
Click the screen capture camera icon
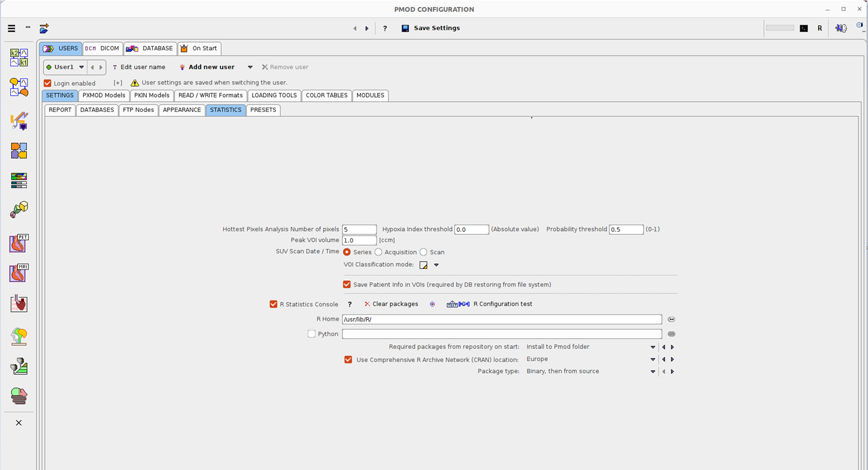click(861, 26)
